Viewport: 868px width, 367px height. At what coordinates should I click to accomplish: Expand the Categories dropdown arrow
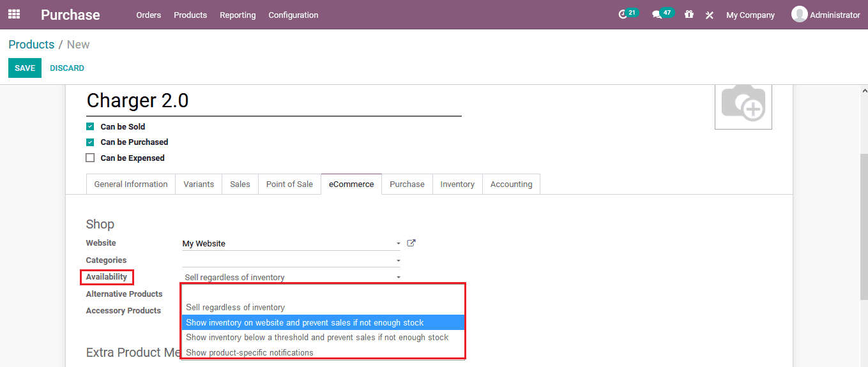tap(398, 260)
